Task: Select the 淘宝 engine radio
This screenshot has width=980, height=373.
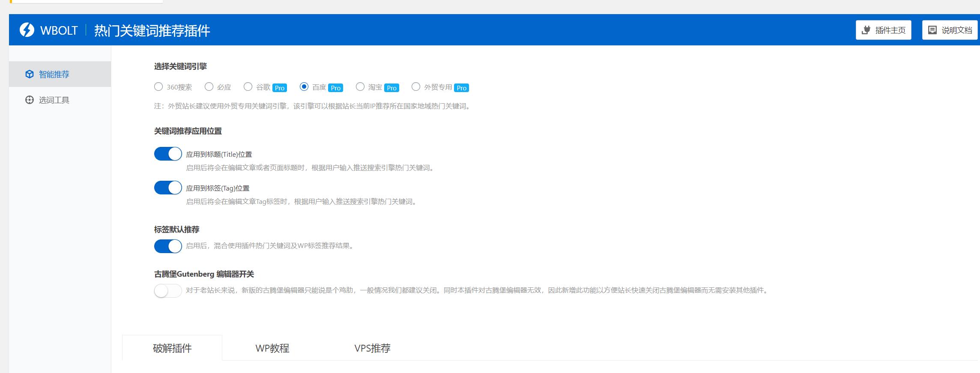Action: click(x=360, y=87)
